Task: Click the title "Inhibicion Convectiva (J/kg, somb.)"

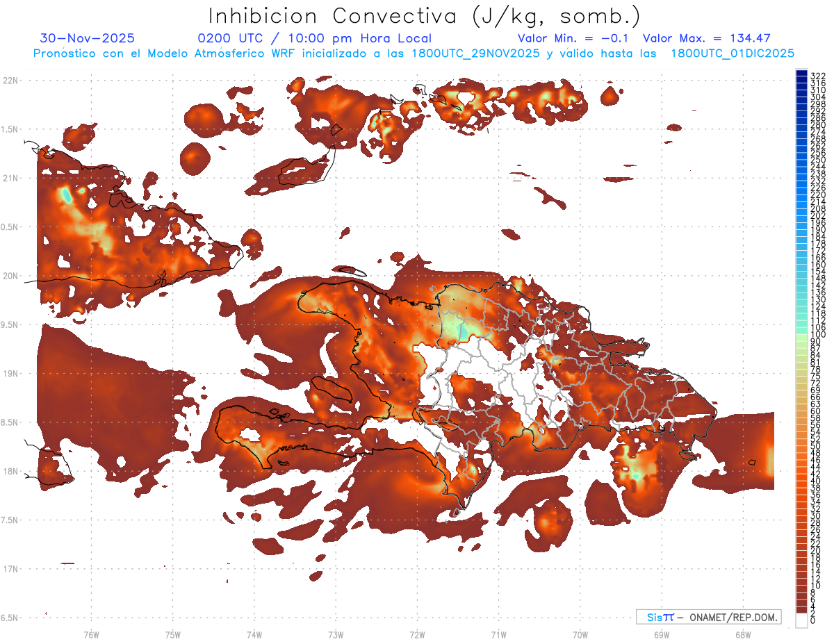Action: pyautogui.click(x=425, y=16)
